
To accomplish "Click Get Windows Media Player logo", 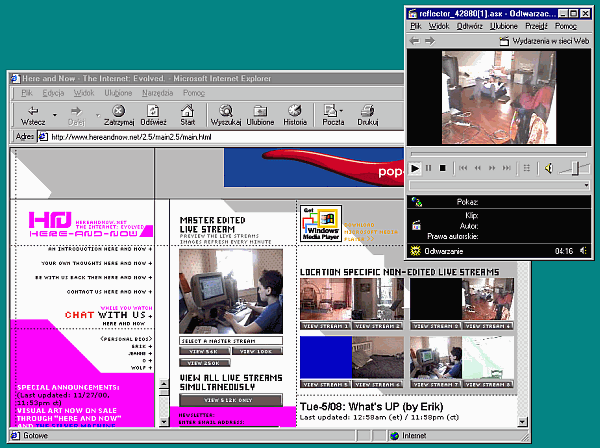I will point(321,223).
